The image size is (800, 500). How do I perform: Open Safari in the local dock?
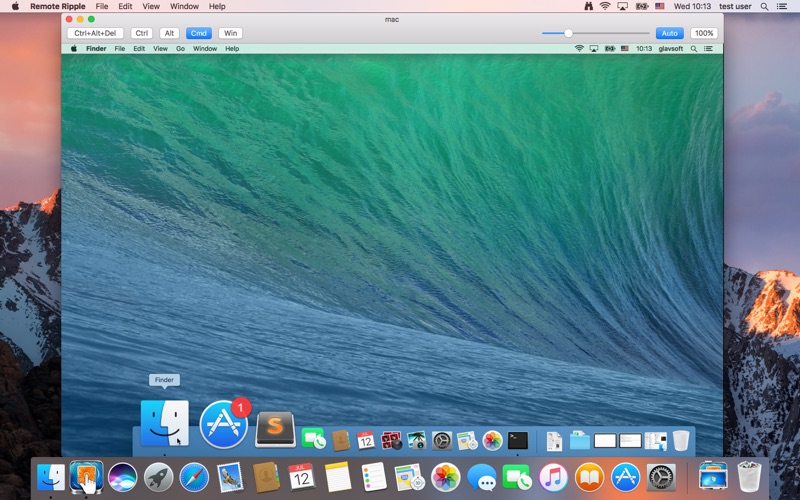(194, 478)
